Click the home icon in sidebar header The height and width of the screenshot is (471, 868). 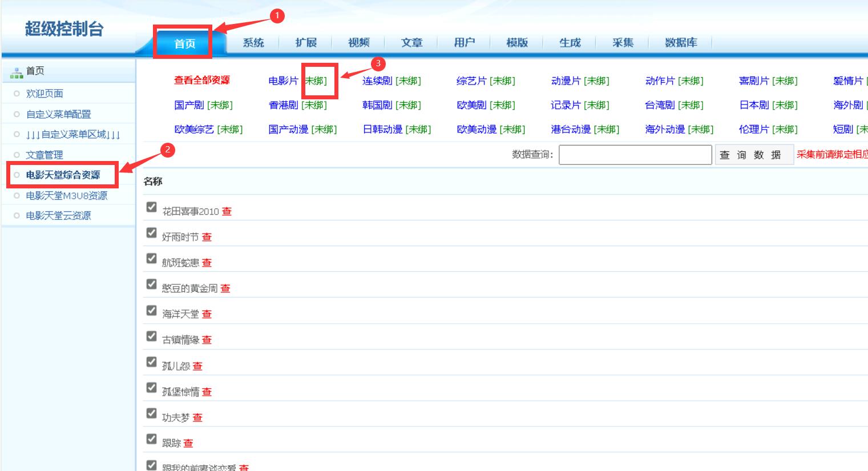click(17, 72)
